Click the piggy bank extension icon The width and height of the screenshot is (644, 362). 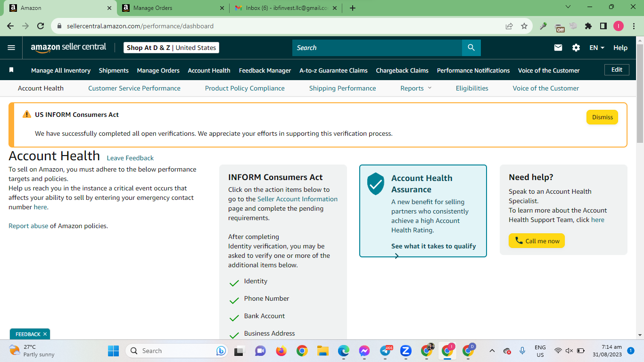tap(573, 26)
